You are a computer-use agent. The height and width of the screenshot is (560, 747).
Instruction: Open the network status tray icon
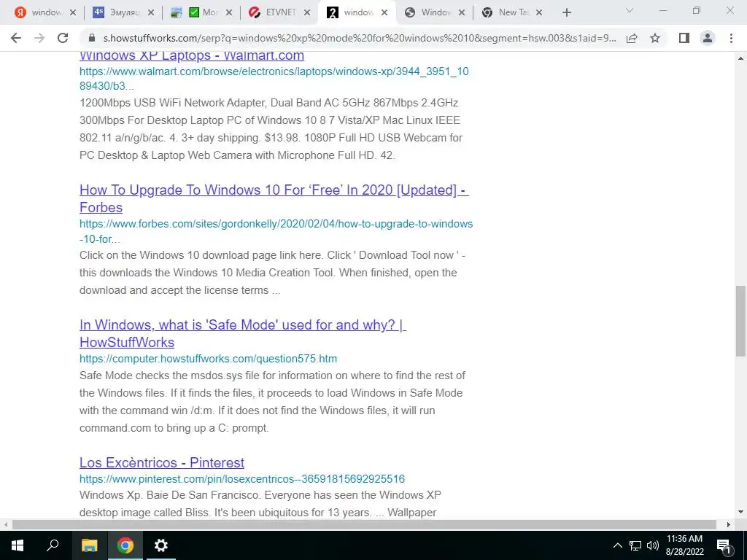tap(635, 545)
